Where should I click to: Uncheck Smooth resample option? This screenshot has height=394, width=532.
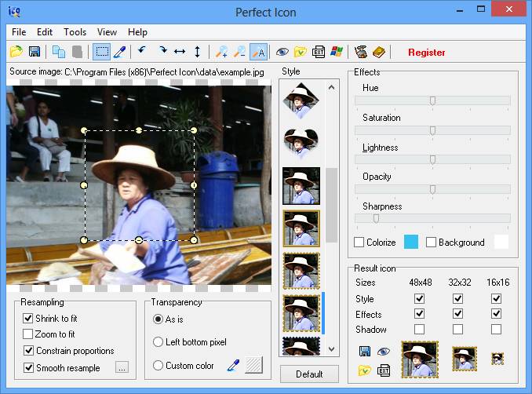[x=28, y=367]
